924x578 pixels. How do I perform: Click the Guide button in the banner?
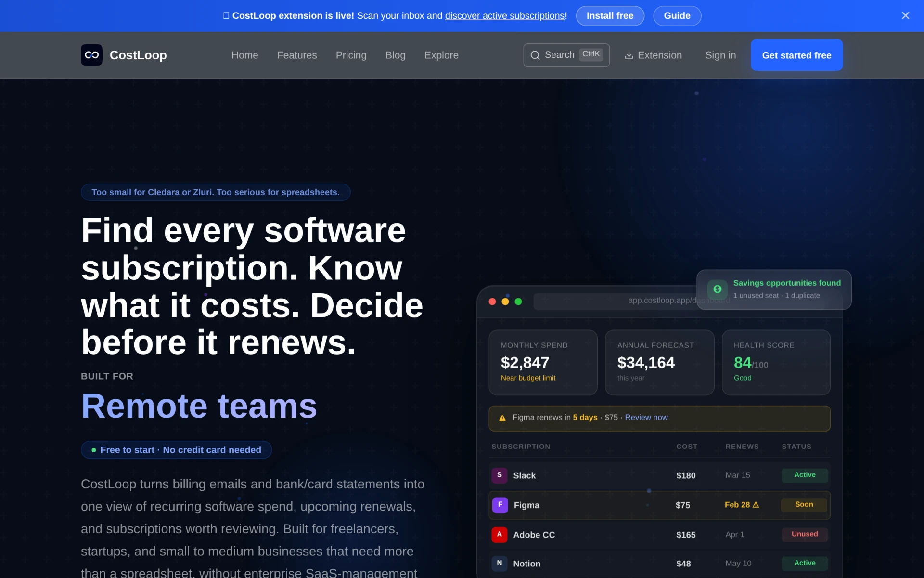[x=677, y=16]
